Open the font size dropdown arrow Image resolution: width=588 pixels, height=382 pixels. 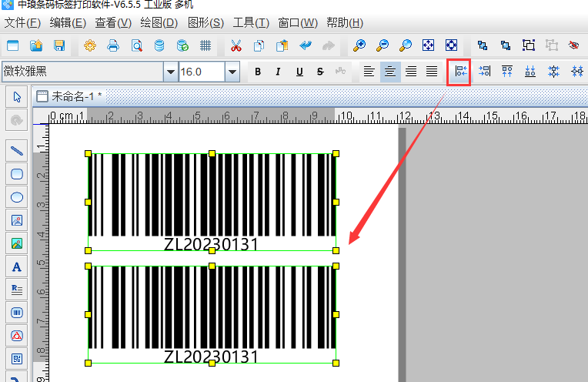pyautogui.click(x=232, y=72)
